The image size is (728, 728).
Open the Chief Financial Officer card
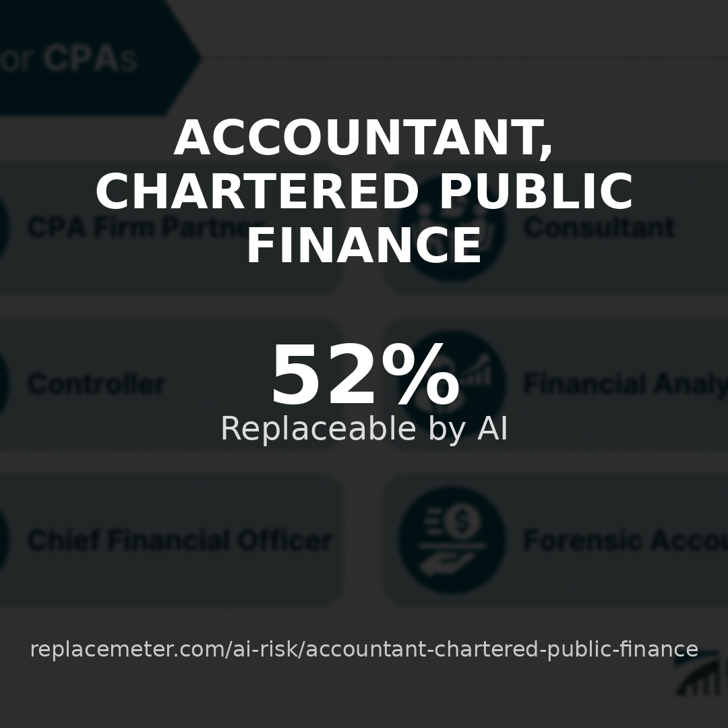click(x=179, y=540)
